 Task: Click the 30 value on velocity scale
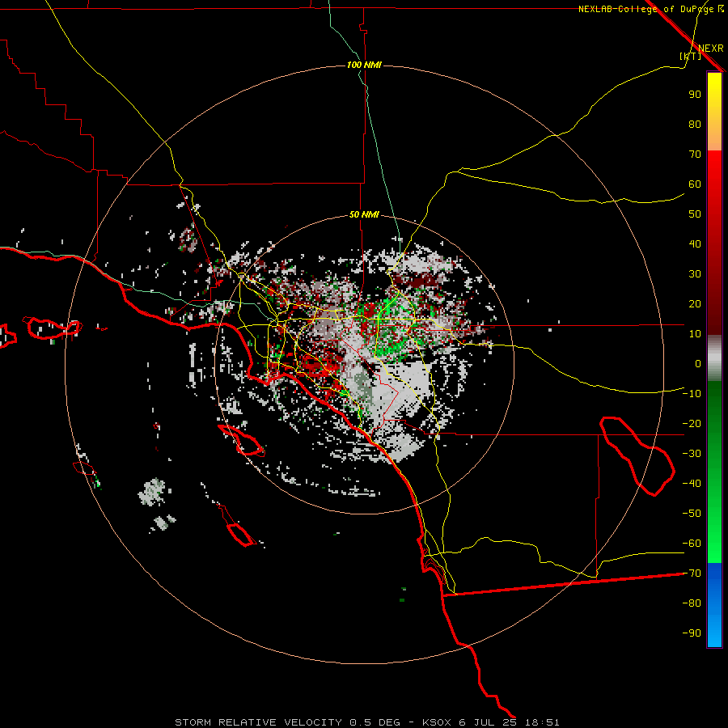pos(695,274)
